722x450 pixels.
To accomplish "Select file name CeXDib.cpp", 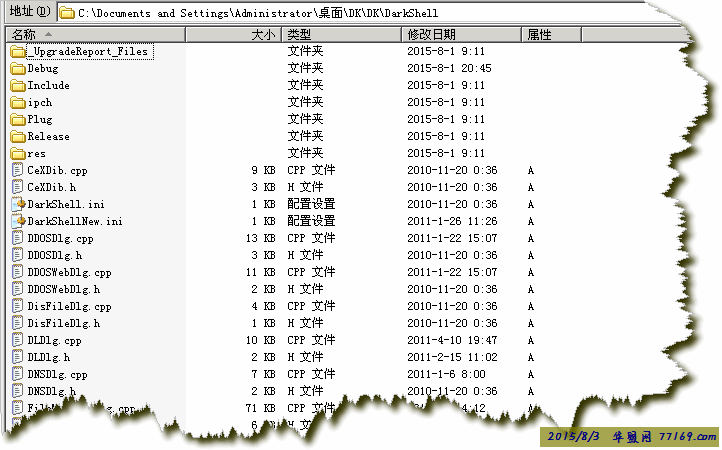I will click(x=57, y=171).
